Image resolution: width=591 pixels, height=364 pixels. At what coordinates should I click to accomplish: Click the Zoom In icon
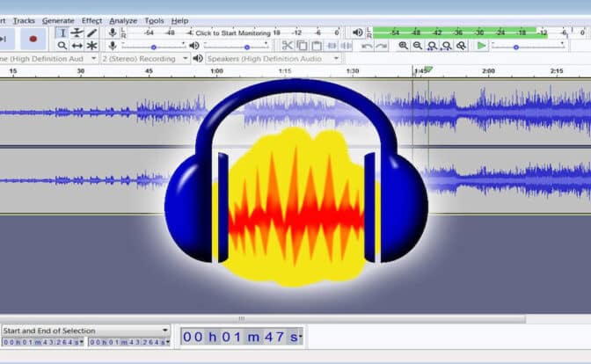point(403,46)
